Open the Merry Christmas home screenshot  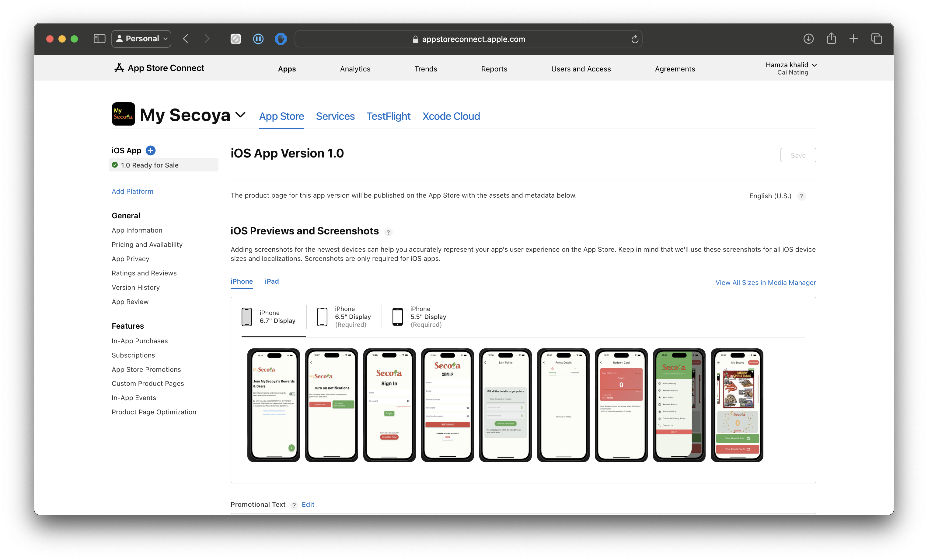(x=737, y=405)
